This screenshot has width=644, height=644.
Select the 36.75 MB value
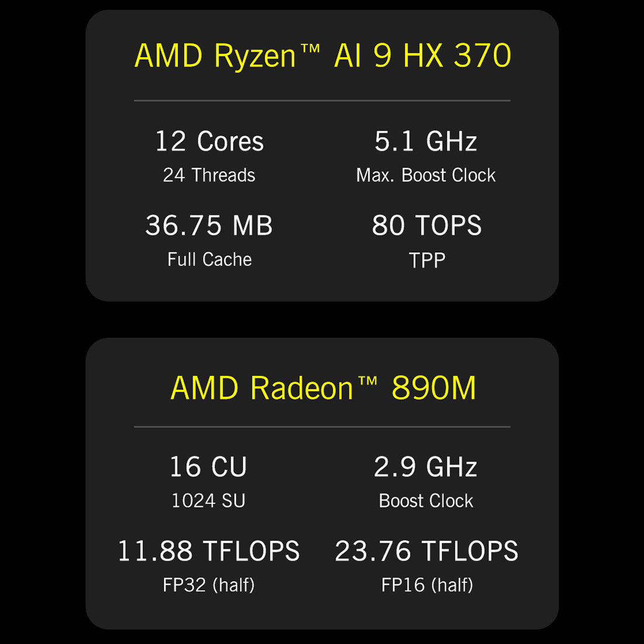(x=209, y=226)
